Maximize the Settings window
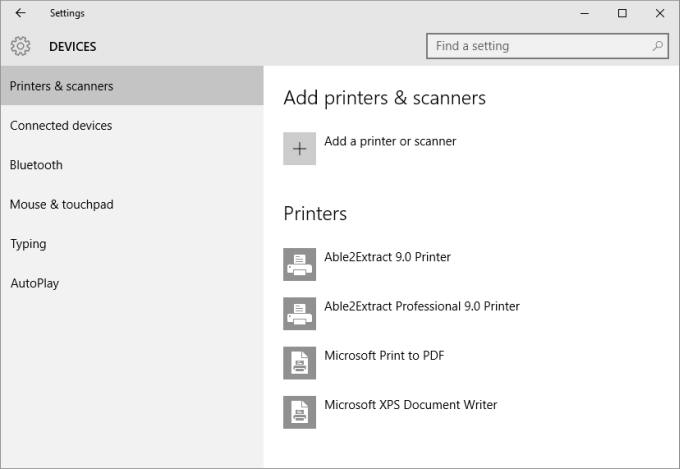 click(x=622, y=13)
